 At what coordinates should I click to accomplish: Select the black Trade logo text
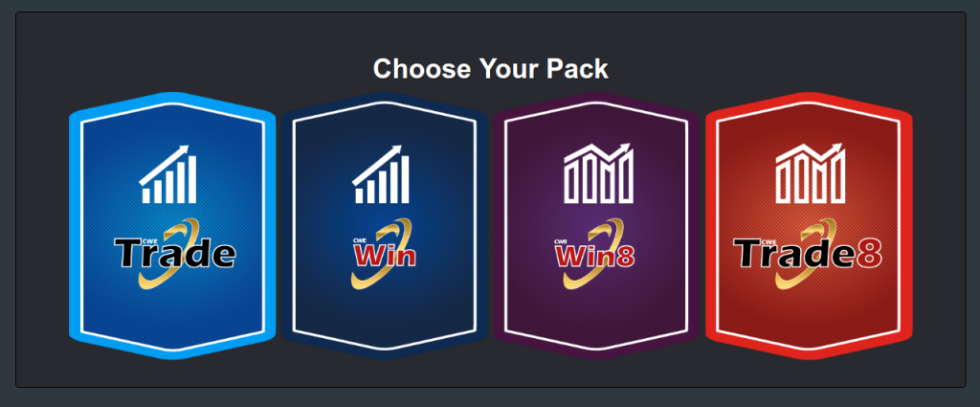coord(174,253)
